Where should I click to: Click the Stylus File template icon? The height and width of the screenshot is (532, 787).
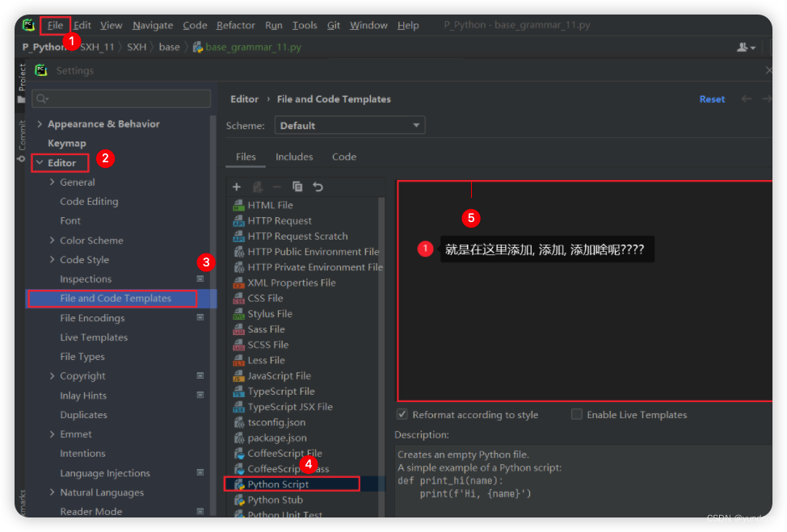238,314
